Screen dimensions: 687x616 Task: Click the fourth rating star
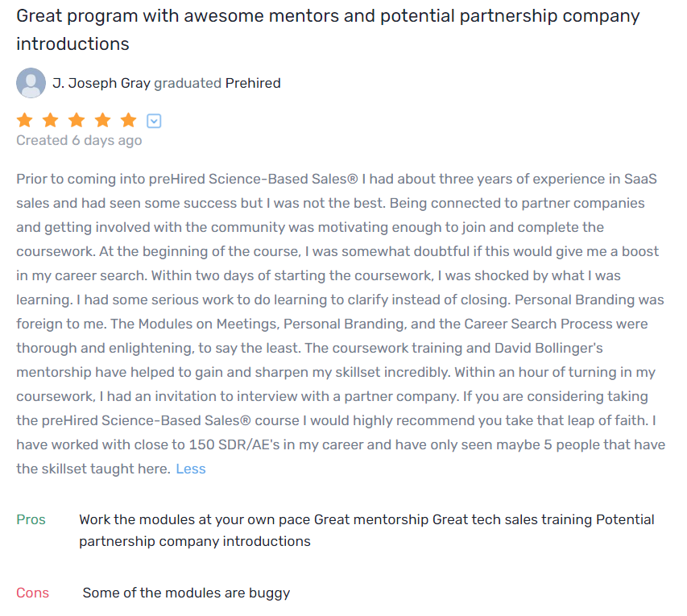coord(102,121)
